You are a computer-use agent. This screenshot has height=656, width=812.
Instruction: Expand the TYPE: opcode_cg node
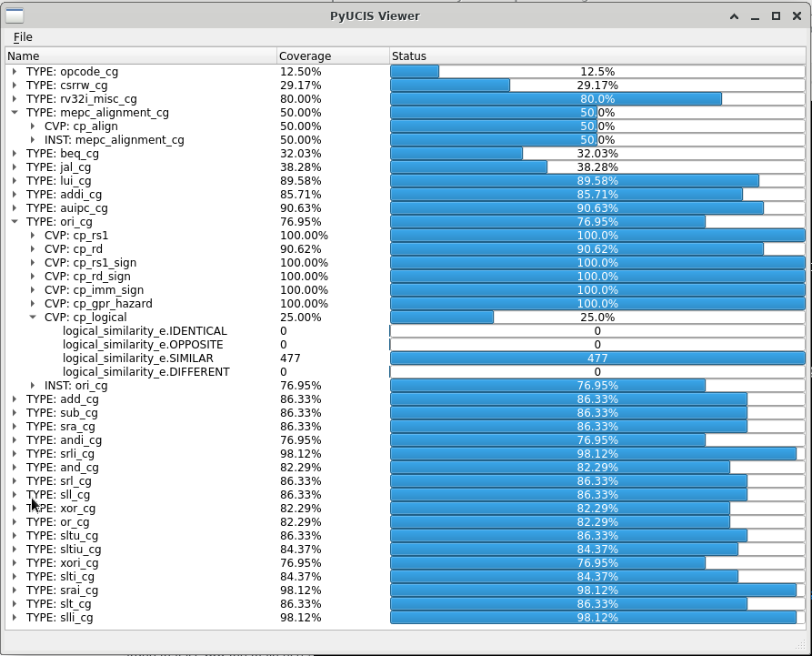15,72
